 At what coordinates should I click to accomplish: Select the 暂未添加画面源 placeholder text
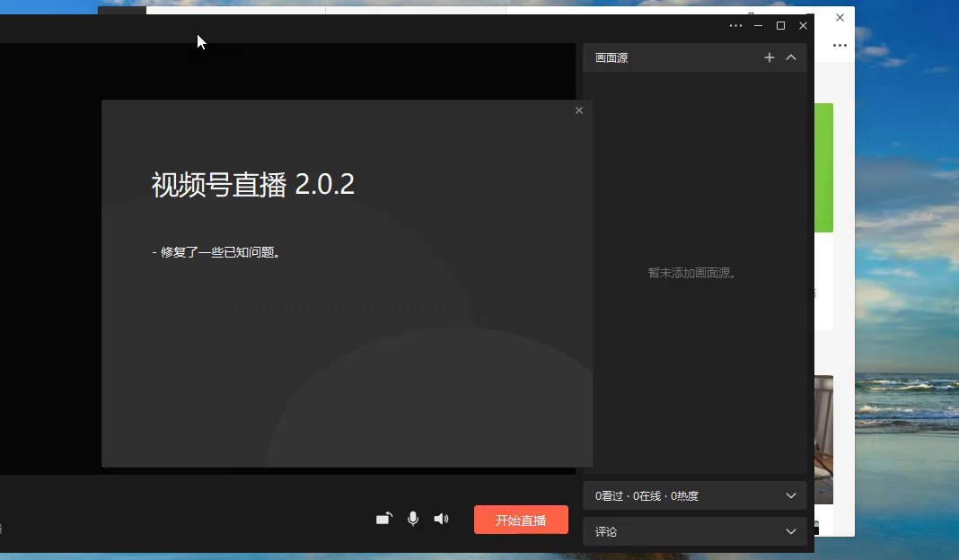[x=691, y=273]
